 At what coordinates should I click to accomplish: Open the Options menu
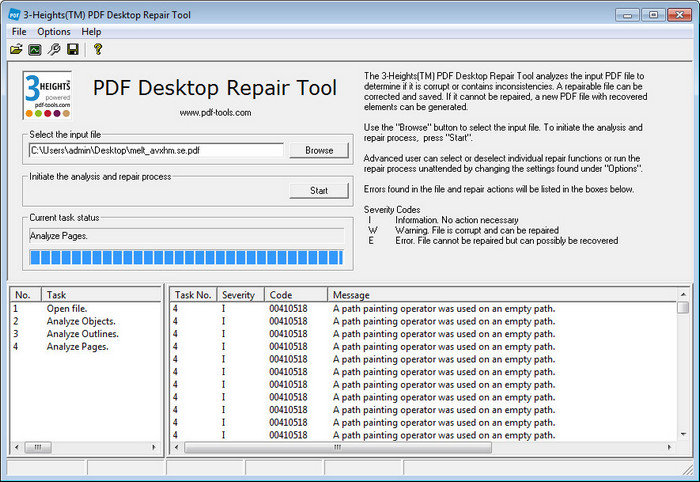[x=54, y=32]
